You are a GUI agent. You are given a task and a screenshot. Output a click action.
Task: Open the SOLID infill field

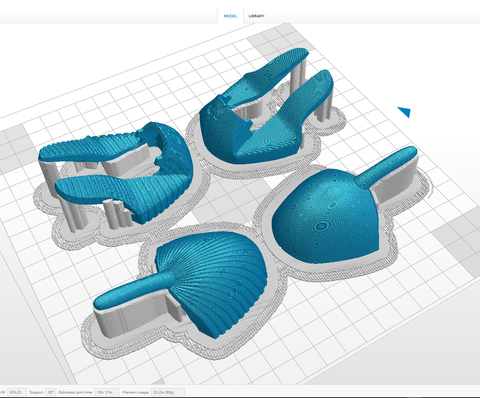pyautogui.click(x=16, y=392)
